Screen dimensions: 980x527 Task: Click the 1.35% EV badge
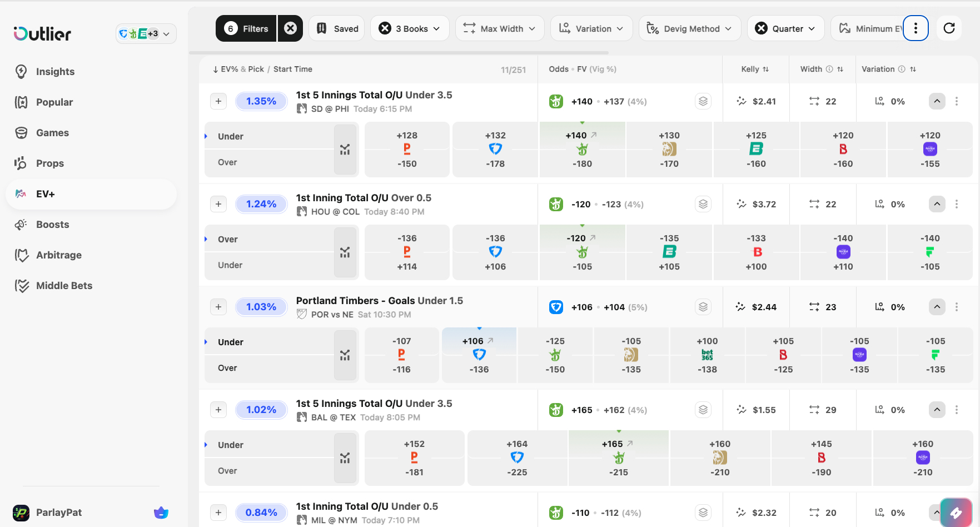click(x=261, y=101)
